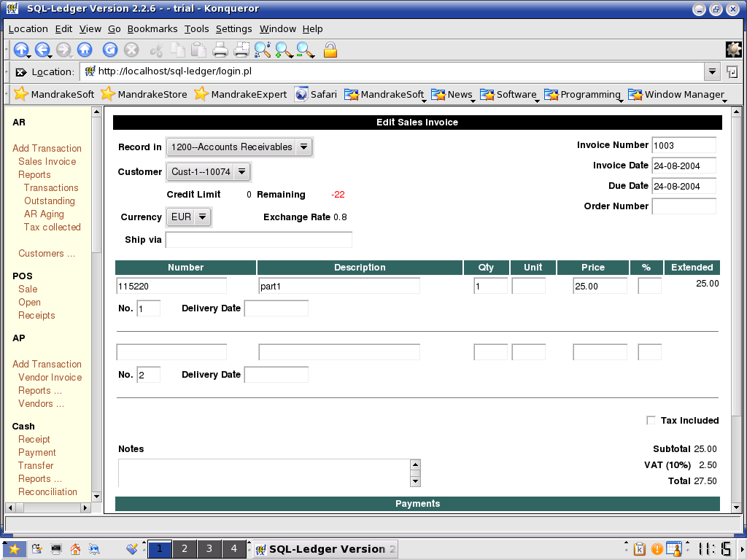Viewport: 747px width, 560px height.
Task: Click the Home icon in the toolbar
Action: coord(85,50)
